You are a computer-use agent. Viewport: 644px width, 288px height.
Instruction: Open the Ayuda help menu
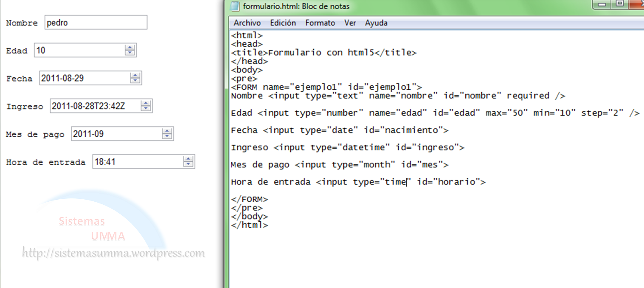click(x=376, y=23)
